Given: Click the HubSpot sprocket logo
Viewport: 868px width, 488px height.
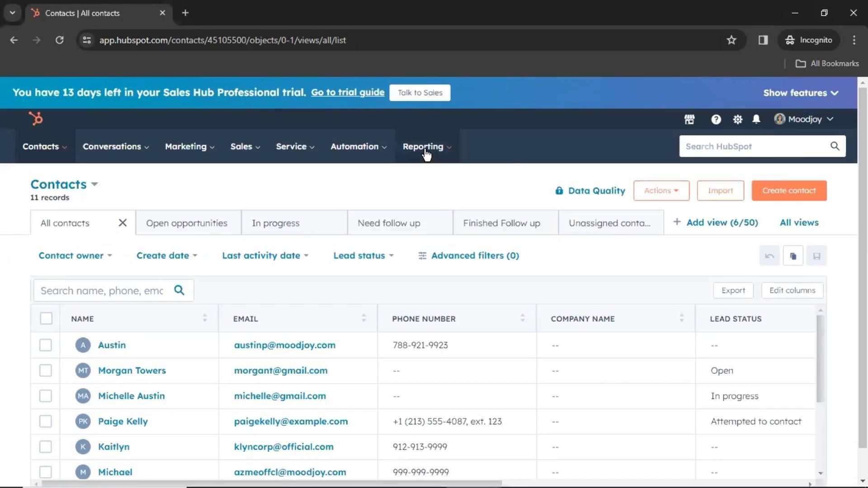Looking at the screenshot, I should pyautogui.click(x=36, y=118).
